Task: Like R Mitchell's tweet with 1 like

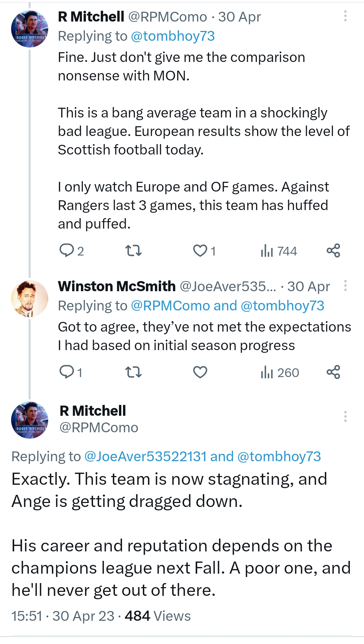Action: coord(200,251)
